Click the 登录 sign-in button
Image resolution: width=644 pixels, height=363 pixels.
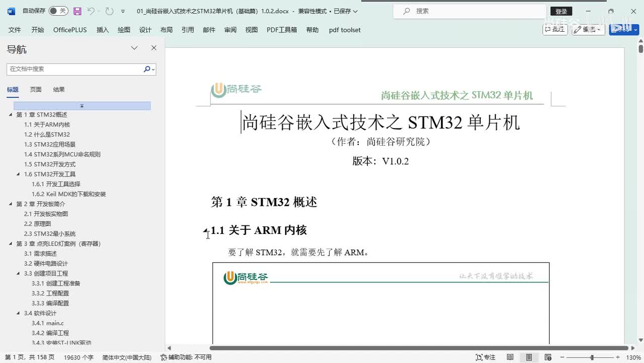click(x=561, y=11)
